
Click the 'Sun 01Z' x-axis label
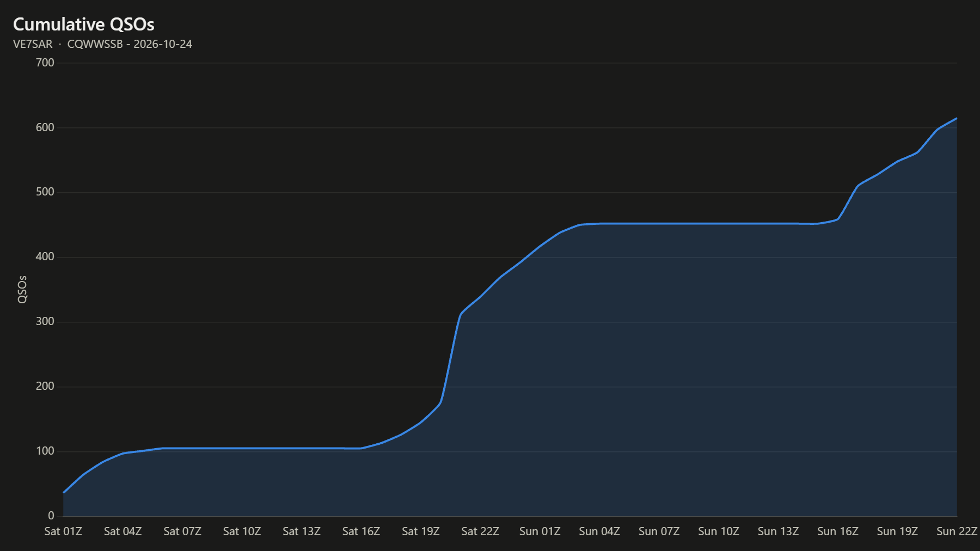coord(540,531)
